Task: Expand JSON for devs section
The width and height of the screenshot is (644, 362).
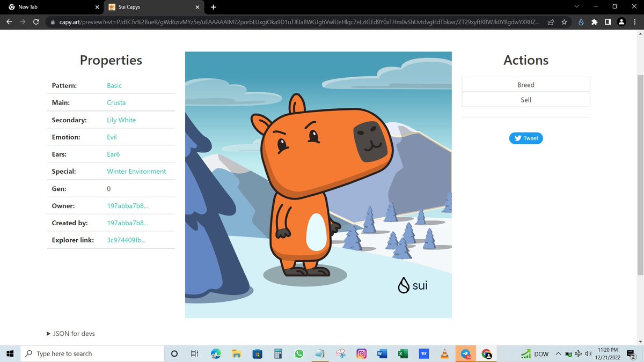Action: point(71,334)
